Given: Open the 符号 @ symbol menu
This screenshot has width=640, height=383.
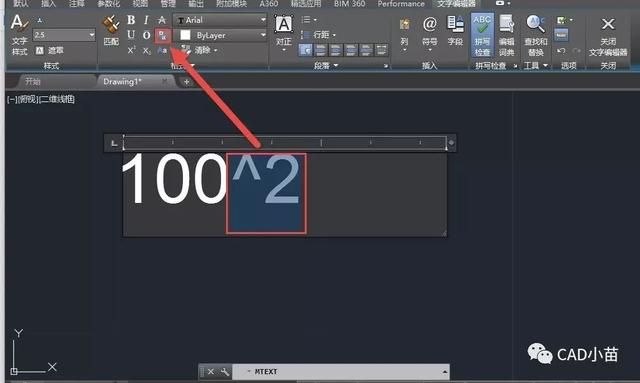Looking at the screenshot, I should [x=429, y=34].
